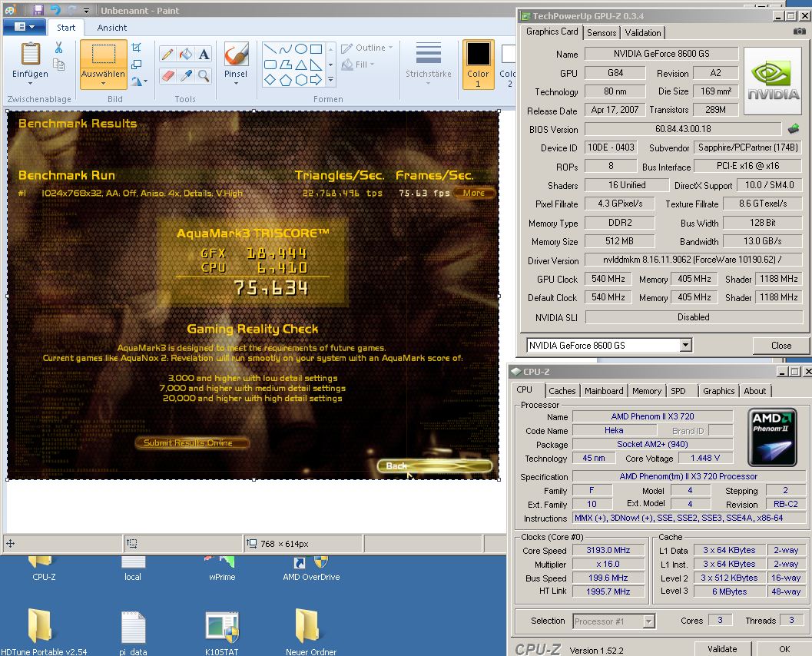Undo the last action in Paint
This screenshot has height=656, width=812.
(x=55, y=10)
